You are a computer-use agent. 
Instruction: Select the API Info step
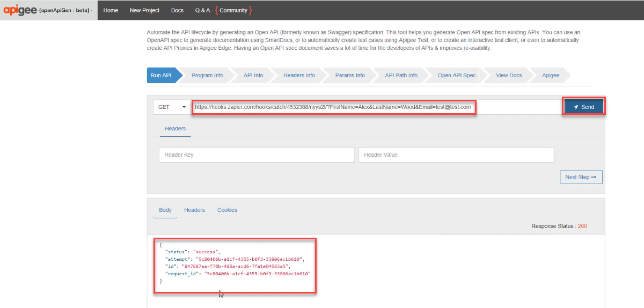[x=253, y=75]
